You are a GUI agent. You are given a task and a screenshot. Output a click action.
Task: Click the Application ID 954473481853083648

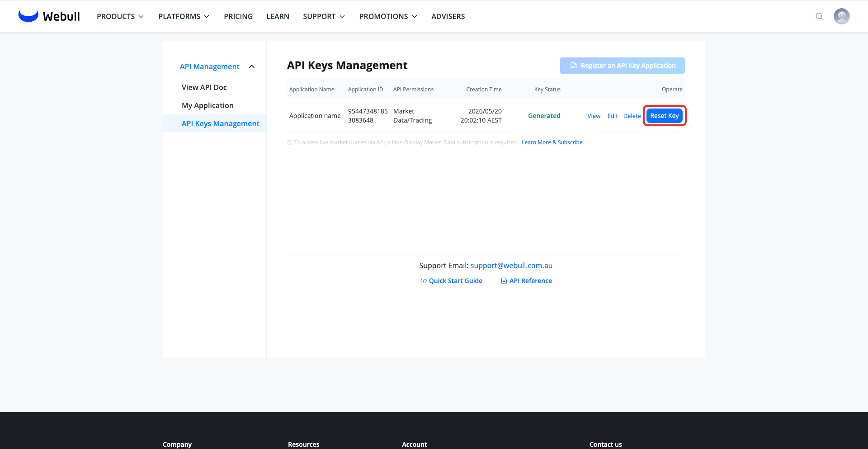368,116
